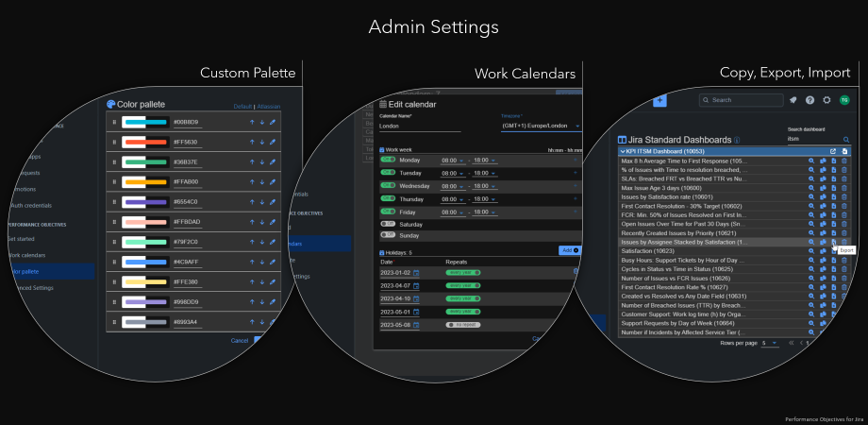
Task: Open Jira settings gear
Action: point(827,100)
